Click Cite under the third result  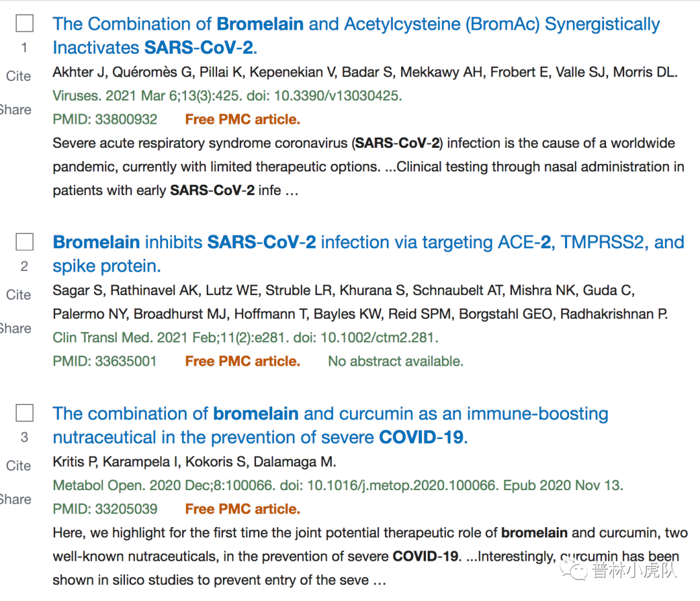pyautogui.click(x=19, y=466)
